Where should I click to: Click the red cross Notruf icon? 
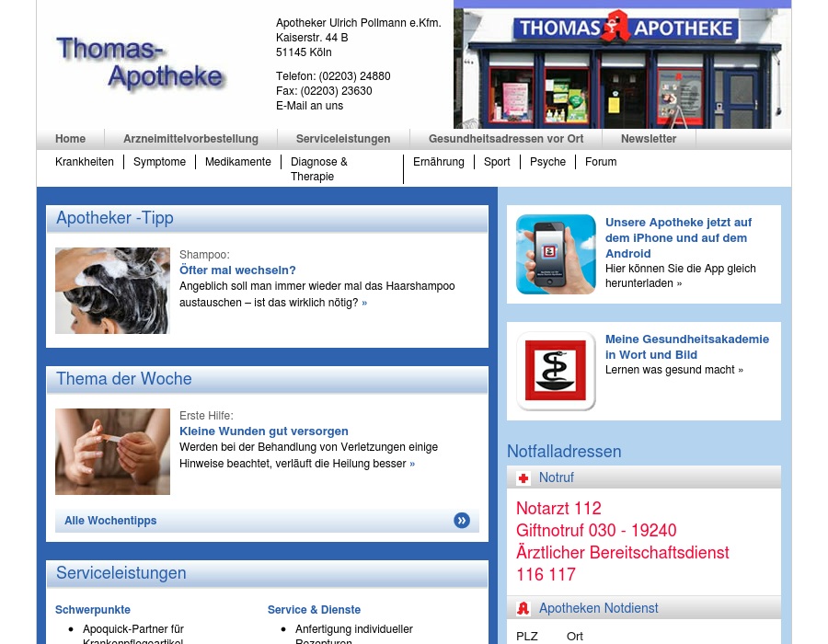click(523, 478)
